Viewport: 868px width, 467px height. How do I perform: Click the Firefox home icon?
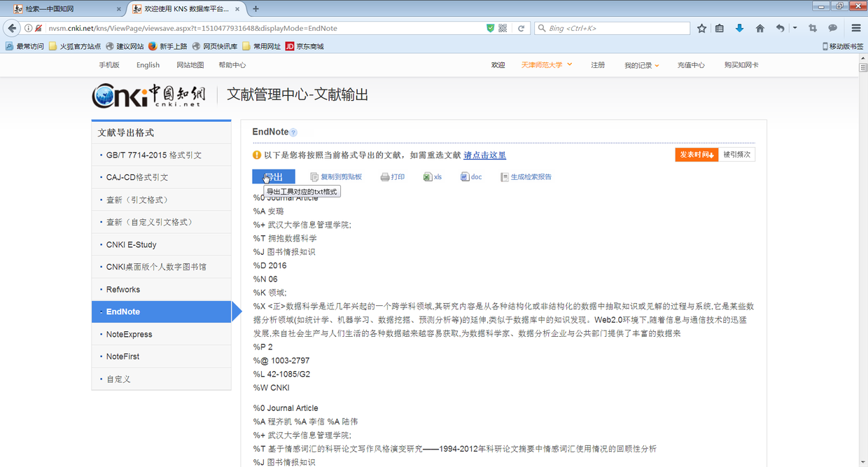point(759,28)
